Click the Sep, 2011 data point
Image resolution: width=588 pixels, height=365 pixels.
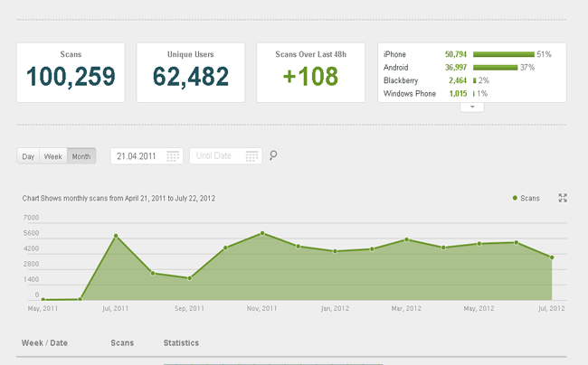pos(190,278)
